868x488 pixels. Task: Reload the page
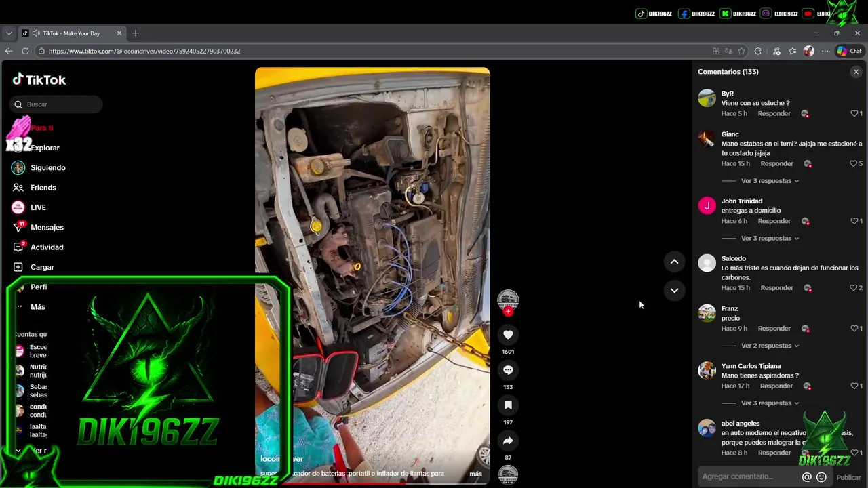pyautogui.click(x=25, y=51)
